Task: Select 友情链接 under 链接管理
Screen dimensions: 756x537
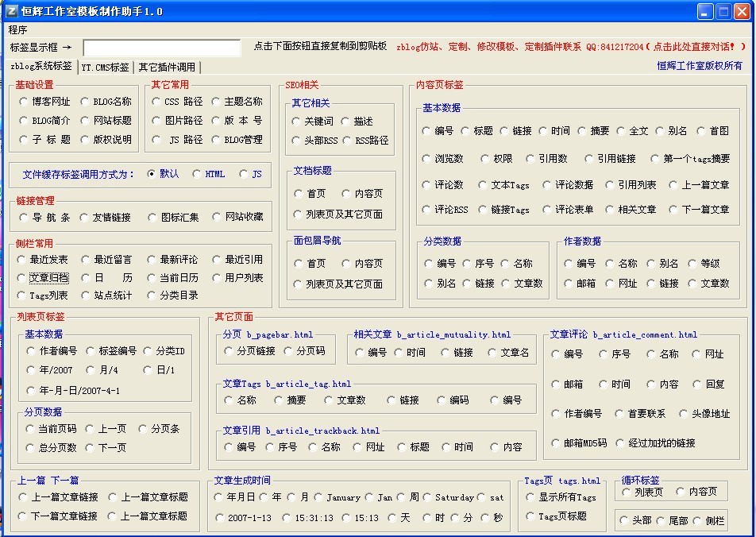Action: coord(86,217)
